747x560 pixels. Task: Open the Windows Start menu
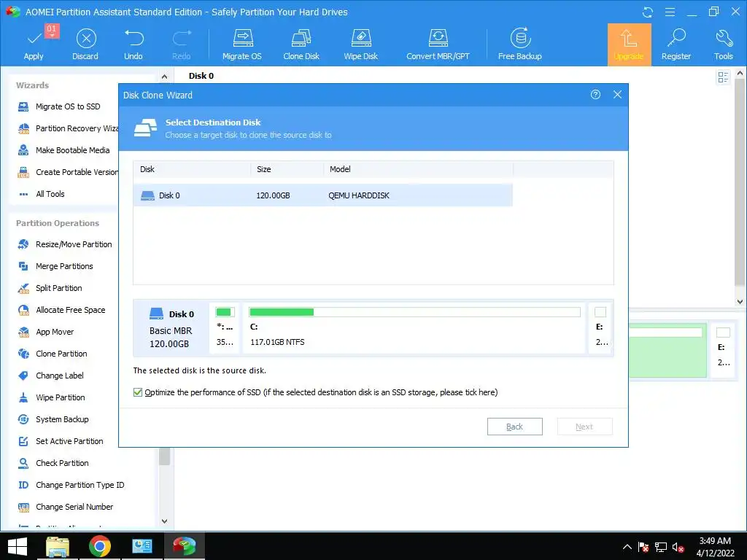tap(18, 546)
